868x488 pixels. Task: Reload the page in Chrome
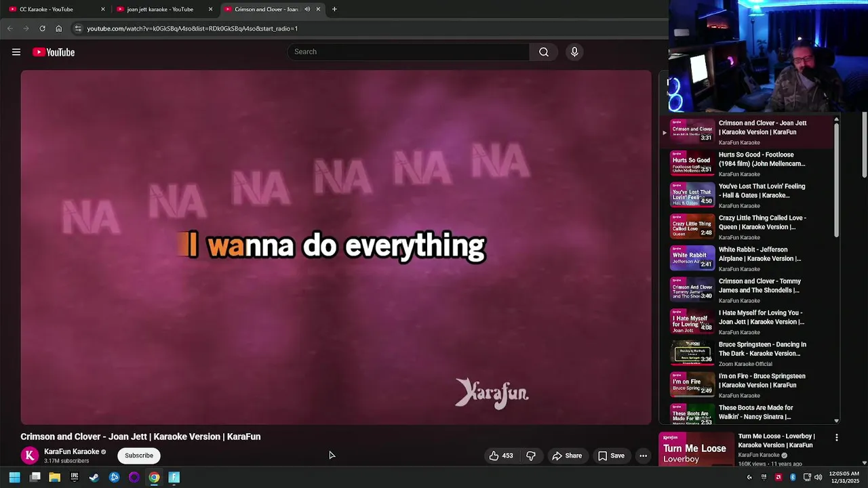point(42,28)
